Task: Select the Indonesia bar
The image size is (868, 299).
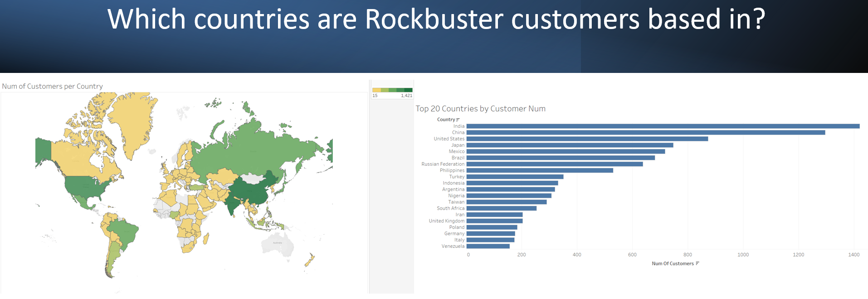Action: pos(512,183)
